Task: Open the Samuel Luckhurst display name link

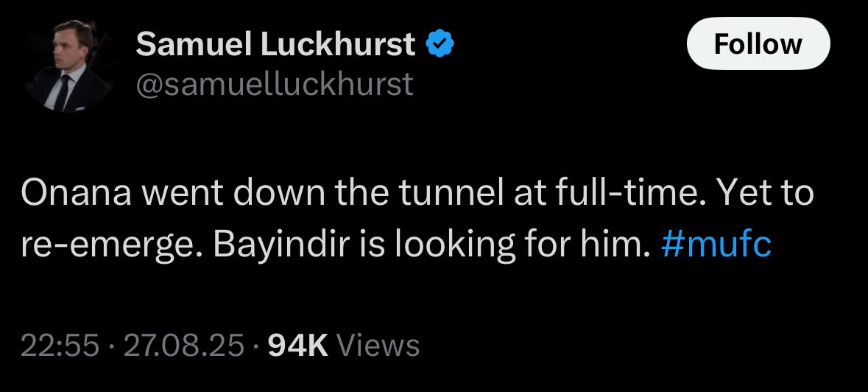Action: pos(275,43)
